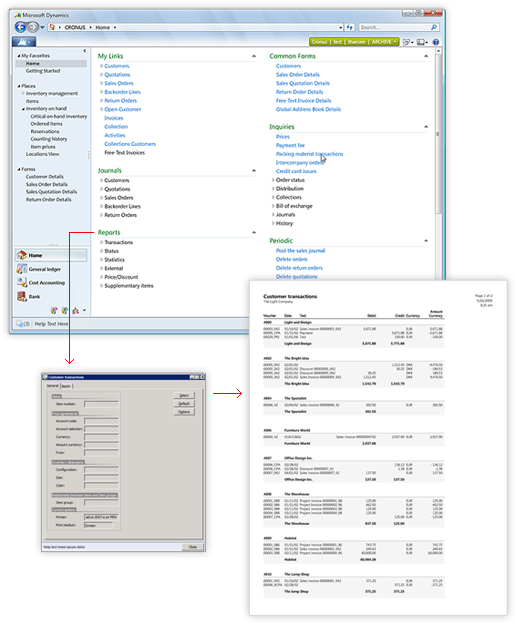This screenshot has height=625, width=515.
Task: Click Close button in Customer transactions dialog
Action: 193,547
